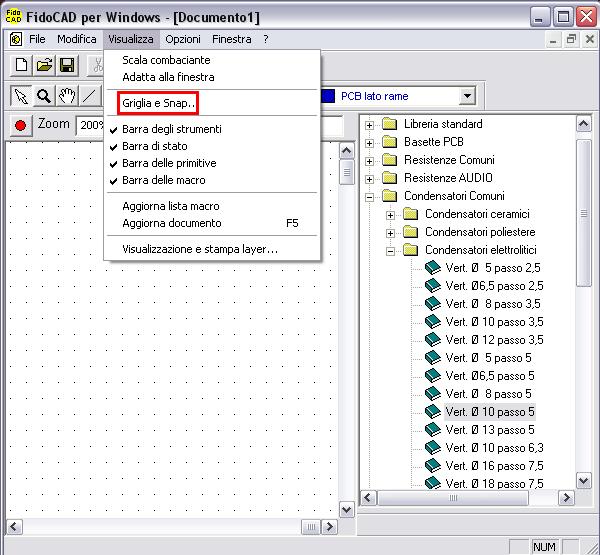Restore the inner Documento1 window
Screen dimensions: 600x555
[x=571, y=39]
